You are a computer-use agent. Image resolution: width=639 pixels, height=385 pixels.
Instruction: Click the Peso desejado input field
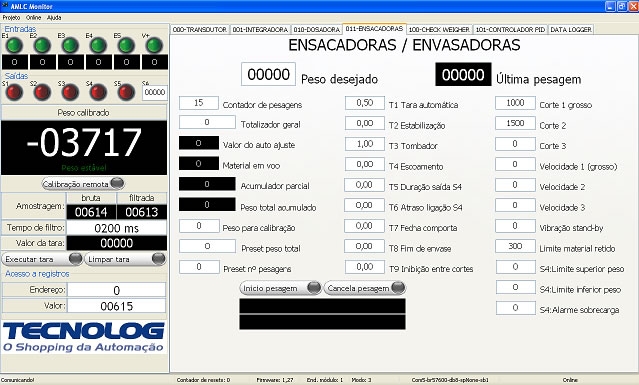[x=269, y=74]
